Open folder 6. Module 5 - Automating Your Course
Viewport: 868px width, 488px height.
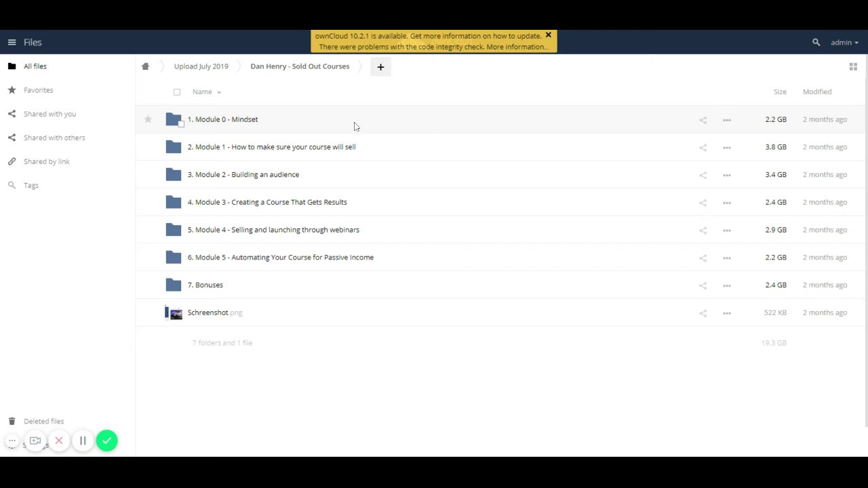(280, 258)
